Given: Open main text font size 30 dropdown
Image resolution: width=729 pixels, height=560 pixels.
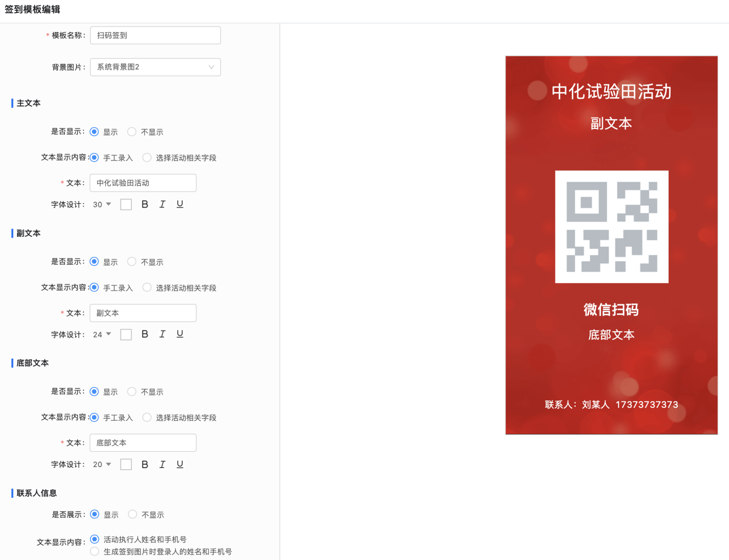Looking at the screenshot, I should (102, 205).
